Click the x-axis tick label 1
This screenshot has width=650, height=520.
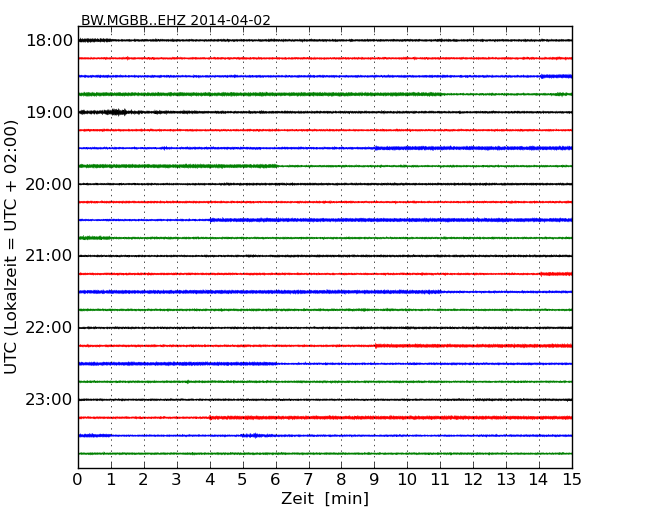(111, 479)
